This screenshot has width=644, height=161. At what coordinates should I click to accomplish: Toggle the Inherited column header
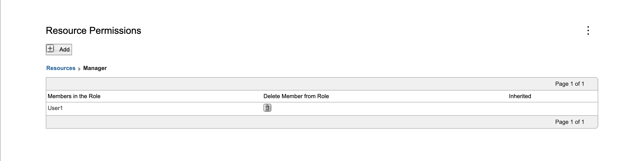(x=519, y=96)
